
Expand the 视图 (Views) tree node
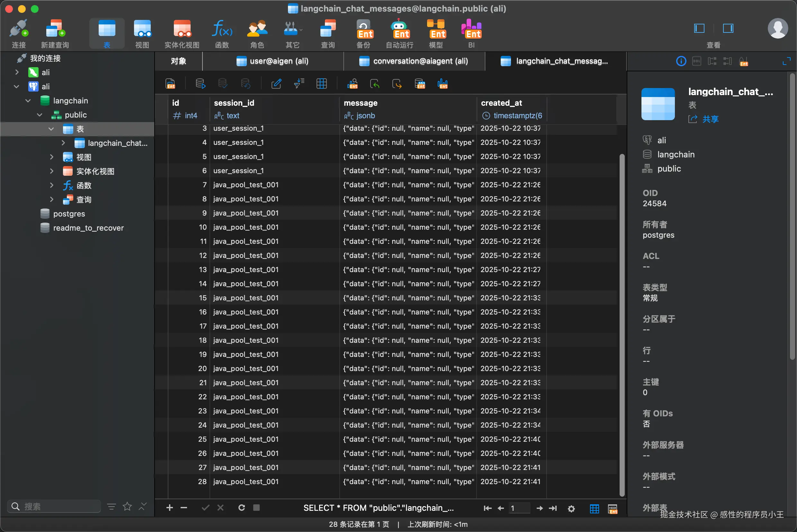point(52,157)
